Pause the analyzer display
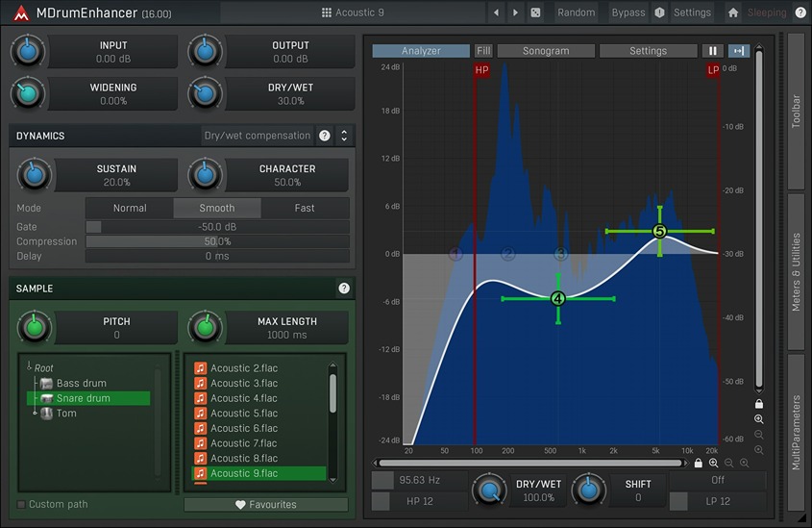 pyautogui.click(x=713, y=51)
